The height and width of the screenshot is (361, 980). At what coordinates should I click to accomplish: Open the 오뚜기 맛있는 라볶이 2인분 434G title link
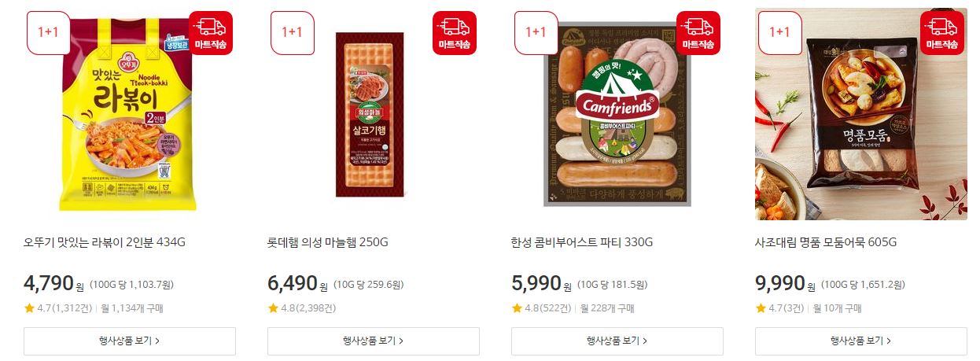[105, 242]
